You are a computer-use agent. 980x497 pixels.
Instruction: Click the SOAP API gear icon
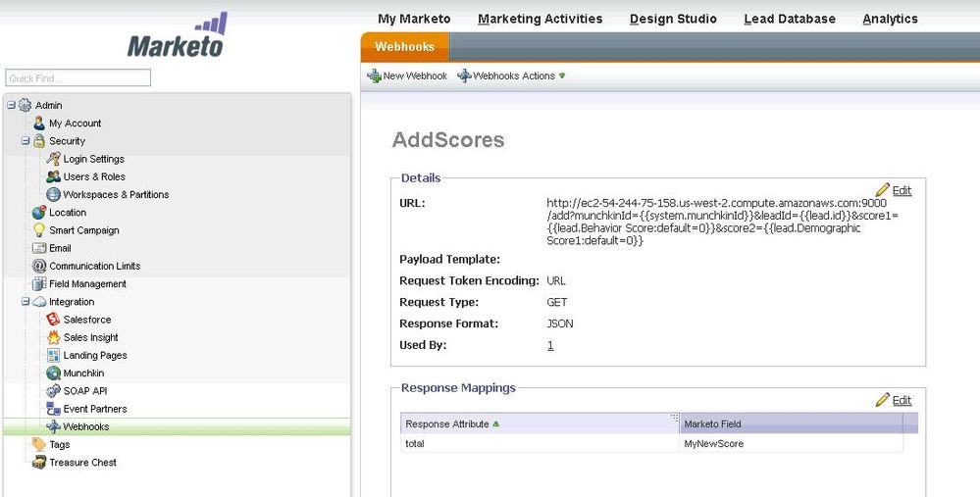(54, 391)
